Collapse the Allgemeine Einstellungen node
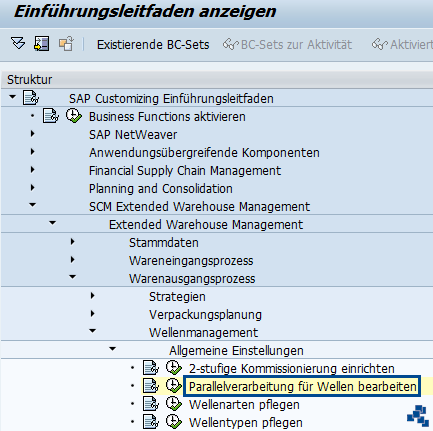This screenshot has height=431, width=433. (112, 349)
